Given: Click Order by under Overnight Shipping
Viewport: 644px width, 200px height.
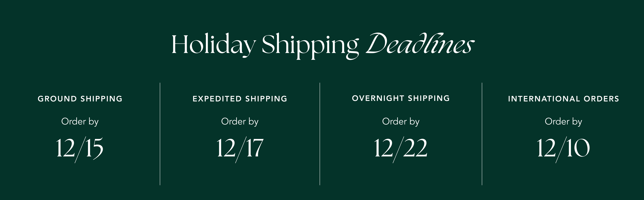Looking at the screenshot, I should [401, 122].
